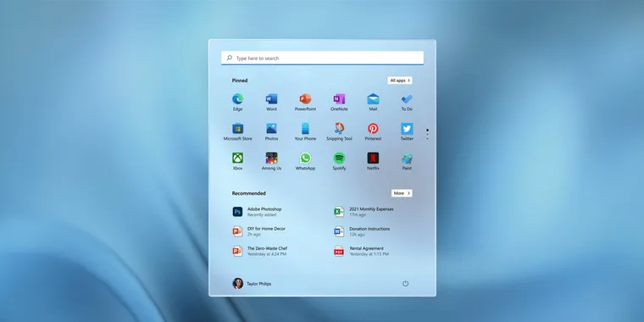Image resolution: width=644 pixels, height=322 pixels.
Task: Click the Type here to search field
Action: 322,58
